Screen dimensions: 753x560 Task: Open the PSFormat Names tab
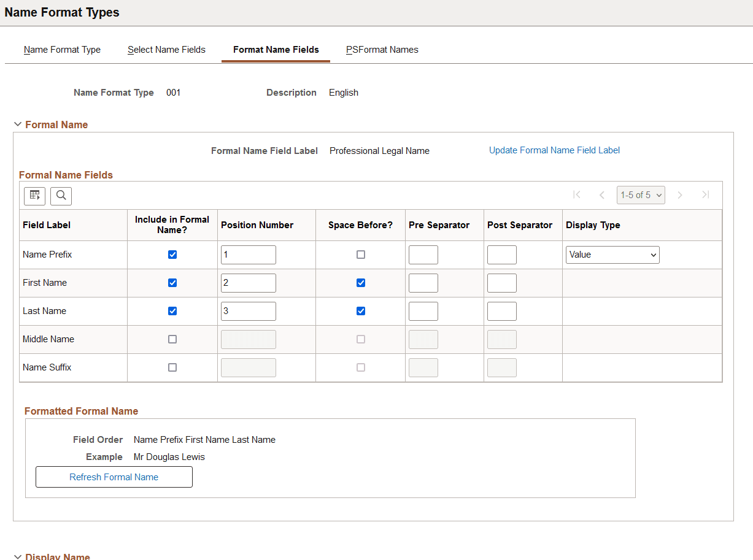point(382,50)
